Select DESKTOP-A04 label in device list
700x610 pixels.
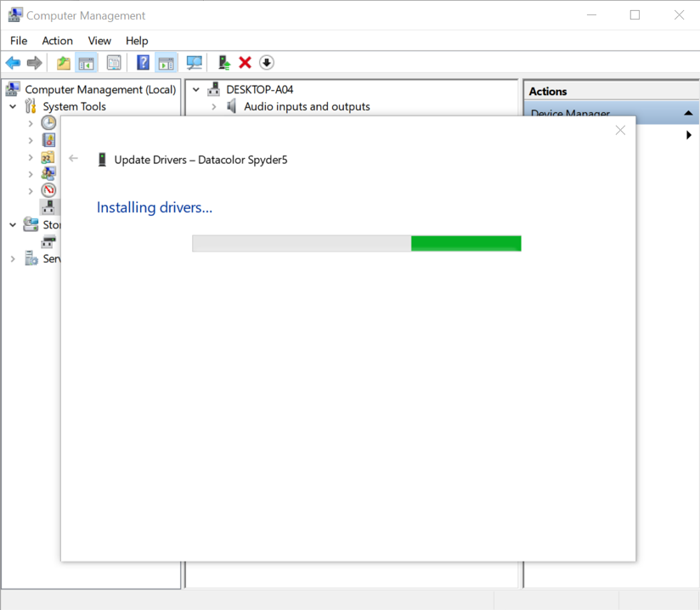point(259,89)
